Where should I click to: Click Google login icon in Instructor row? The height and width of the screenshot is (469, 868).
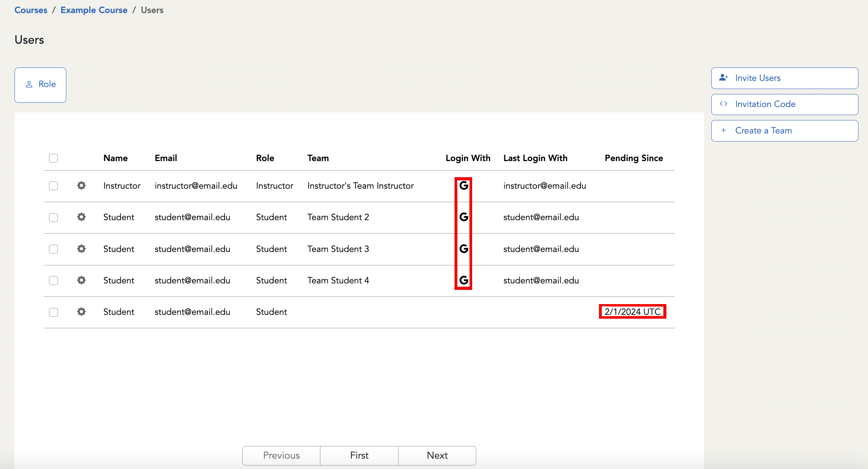click(464, 186)
